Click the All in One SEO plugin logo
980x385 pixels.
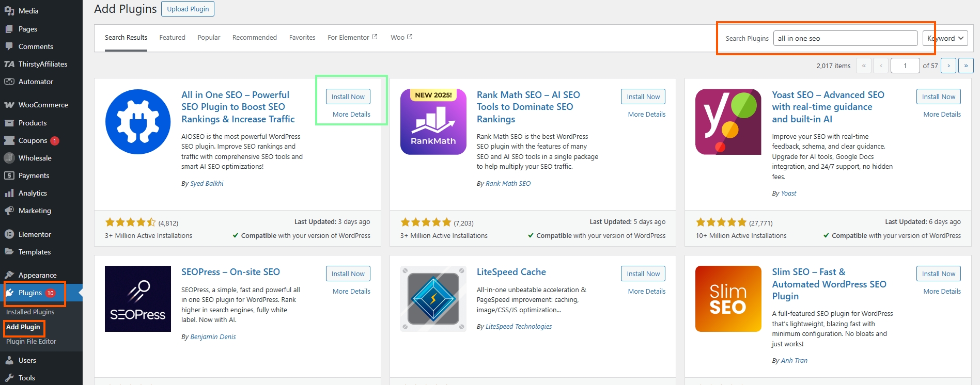[138, 122]
